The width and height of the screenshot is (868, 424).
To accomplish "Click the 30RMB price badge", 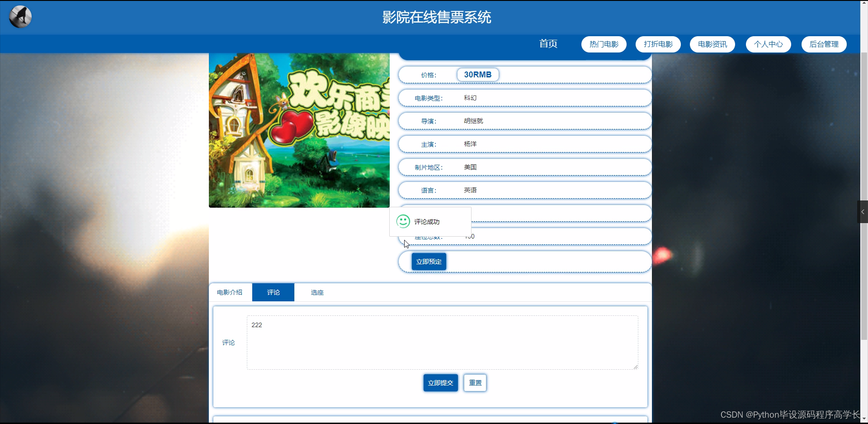I will 477,74.
